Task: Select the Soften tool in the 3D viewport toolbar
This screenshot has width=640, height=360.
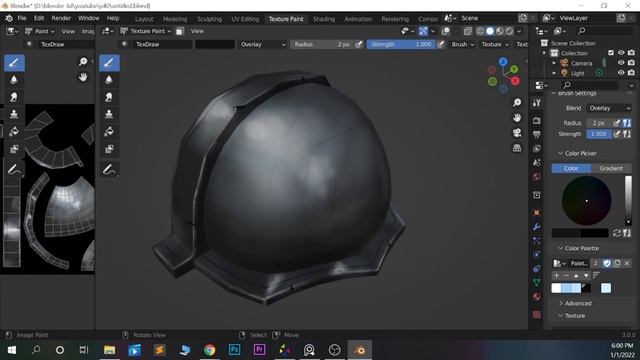Action: [x=109, y=80]
